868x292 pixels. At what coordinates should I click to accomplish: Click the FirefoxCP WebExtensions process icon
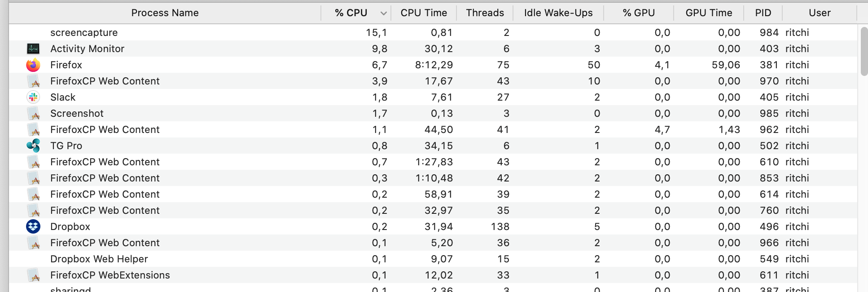pyautogui.click(x=33, y=275)
